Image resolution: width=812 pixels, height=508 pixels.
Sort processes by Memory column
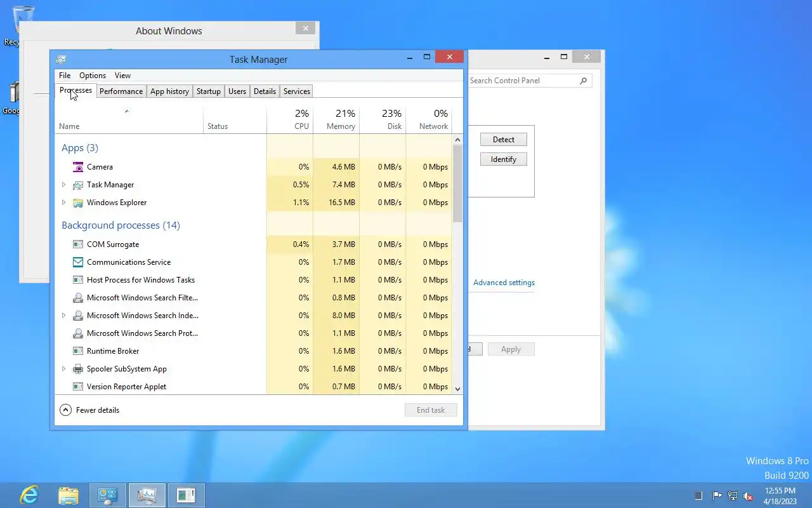(336, 119)
